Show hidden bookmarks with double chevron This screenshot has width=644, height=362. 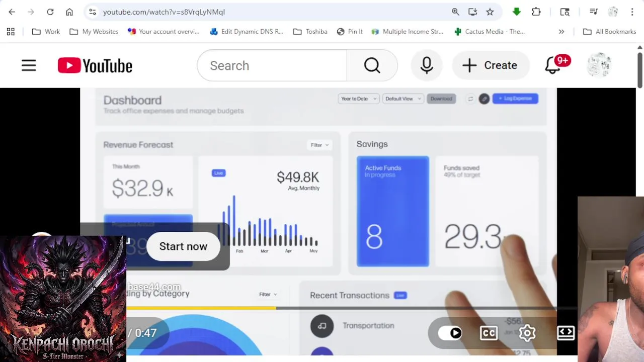click(x=561, y=31)
